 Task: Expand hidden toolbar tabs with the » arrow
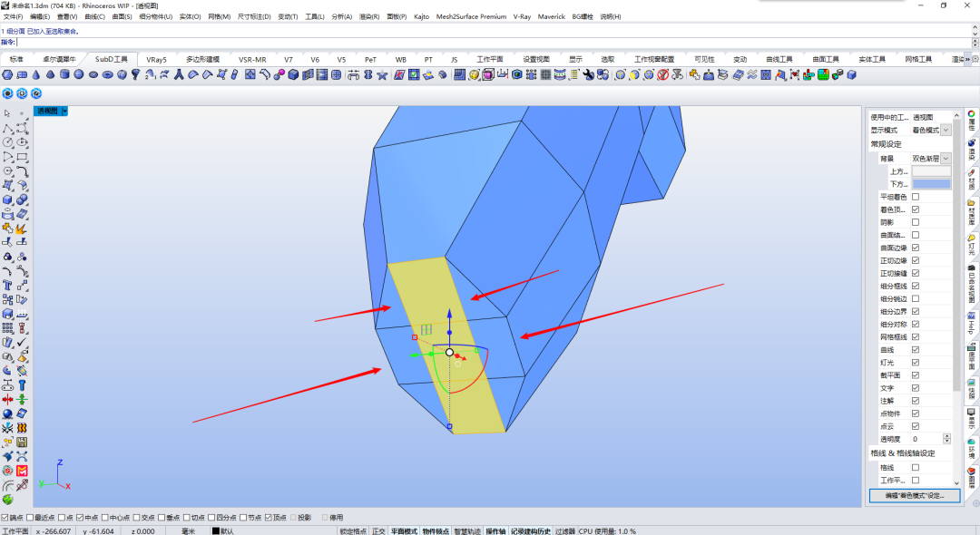coord(968,59)
